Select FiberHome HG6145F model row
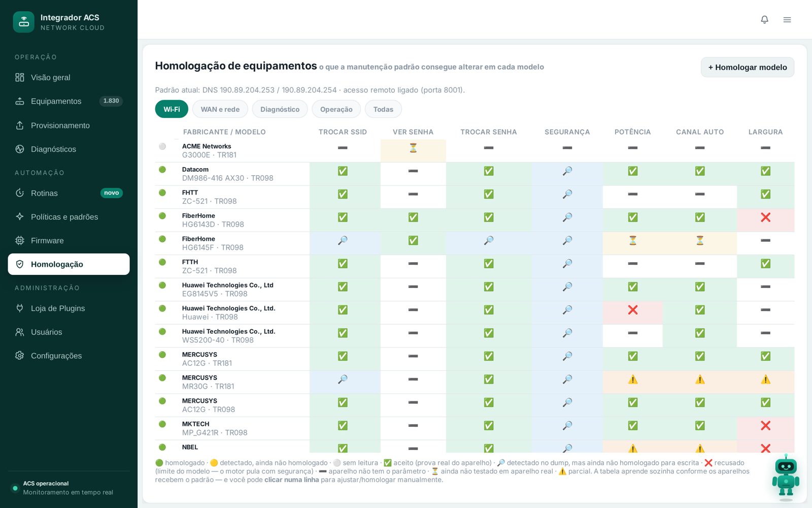The width and height of the screenshot is (812, 508). pyautogui.click(x=475, y=243)
